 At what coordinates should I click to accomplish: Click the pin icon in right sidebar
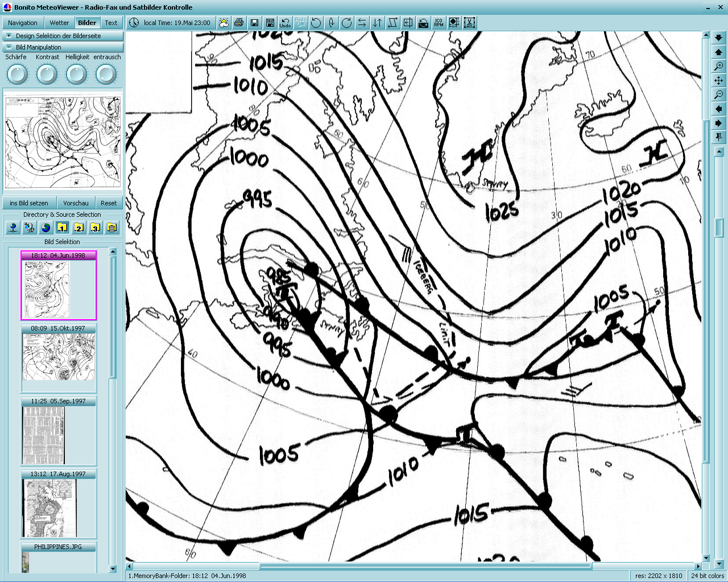(719, 137)
